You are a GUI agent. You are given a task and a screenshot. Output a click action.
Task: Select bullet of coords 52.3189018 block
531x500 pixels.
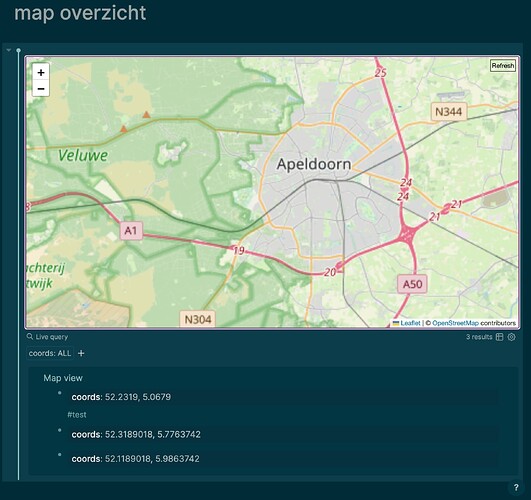click(60, 430)
